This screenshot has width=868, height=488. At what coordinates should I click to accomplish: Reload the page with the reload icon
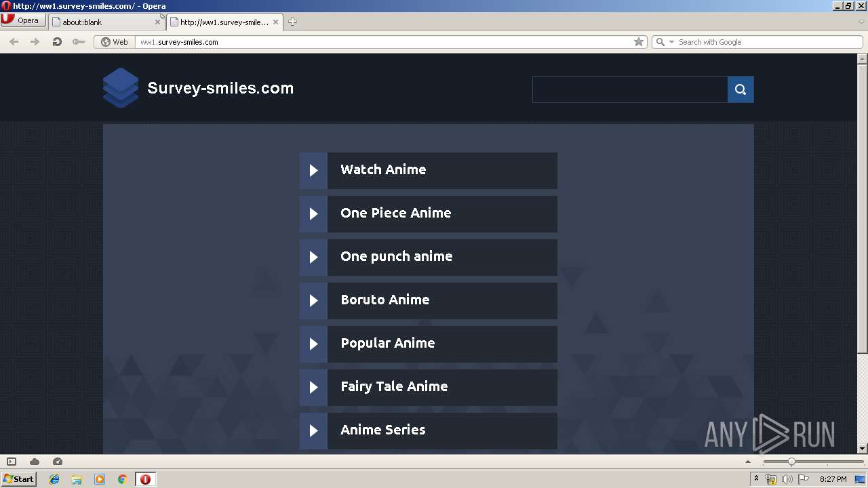[57, 42]
